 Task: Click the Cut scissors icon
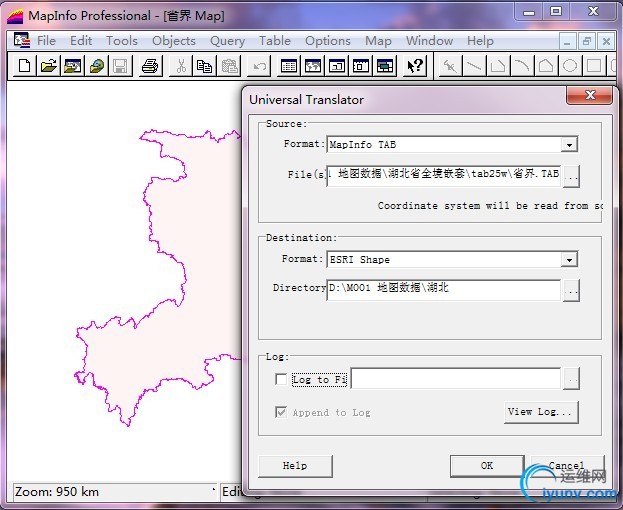click(181, 66)
